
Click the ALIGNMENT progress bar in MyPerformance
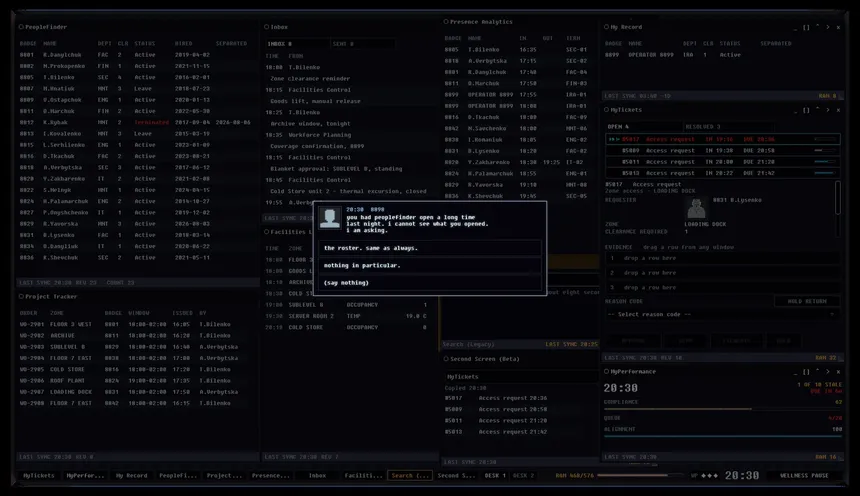(722, 437)
